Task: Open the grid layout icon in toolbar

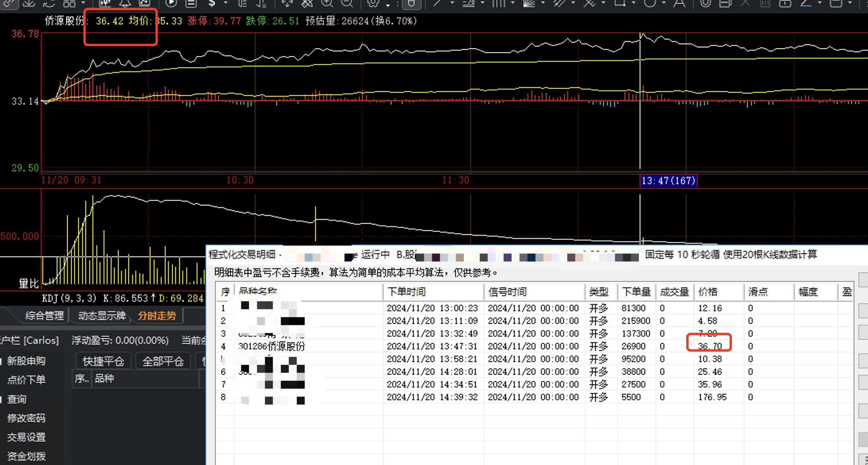Action: (69, 3)
